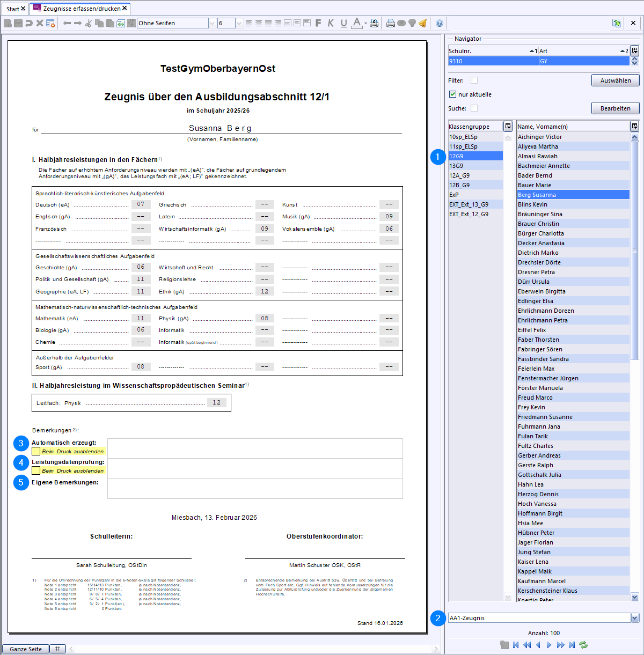Open the font size dropdown

click(x=239, y=23)
